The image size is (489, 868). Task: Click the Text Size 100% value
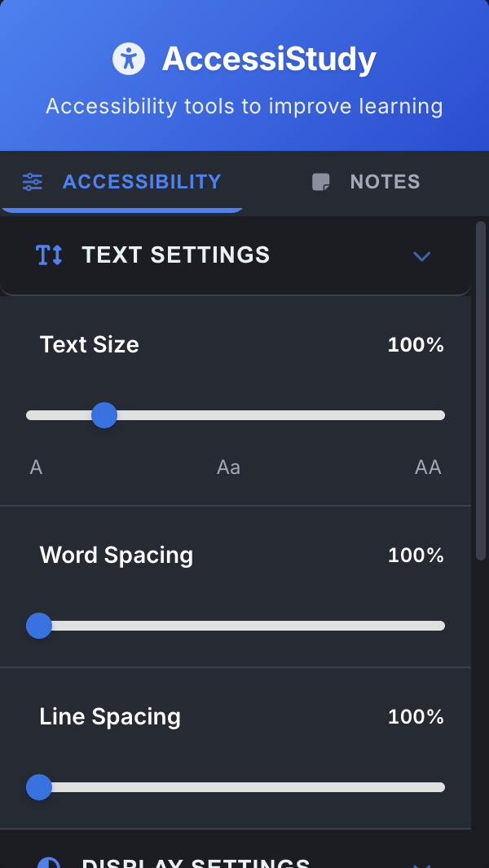click(x=416, y=345)
